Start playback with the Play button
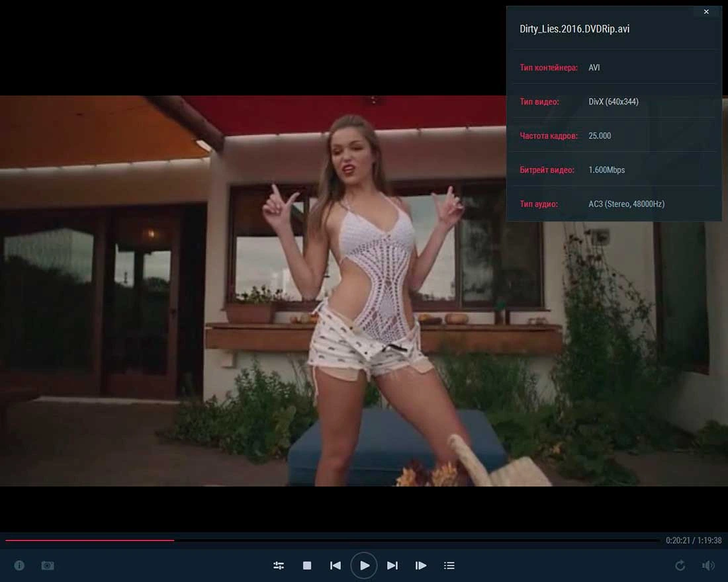The height and width of the screenshot is (582, 728). pos(364,565)
